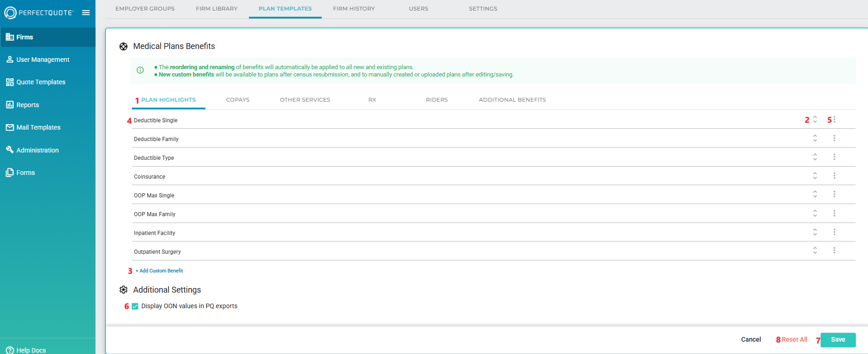The height and width of the screenshot is (354, 868).
Task: Click the reorder arrows for Deductible Single
Action: coord(815,120)
